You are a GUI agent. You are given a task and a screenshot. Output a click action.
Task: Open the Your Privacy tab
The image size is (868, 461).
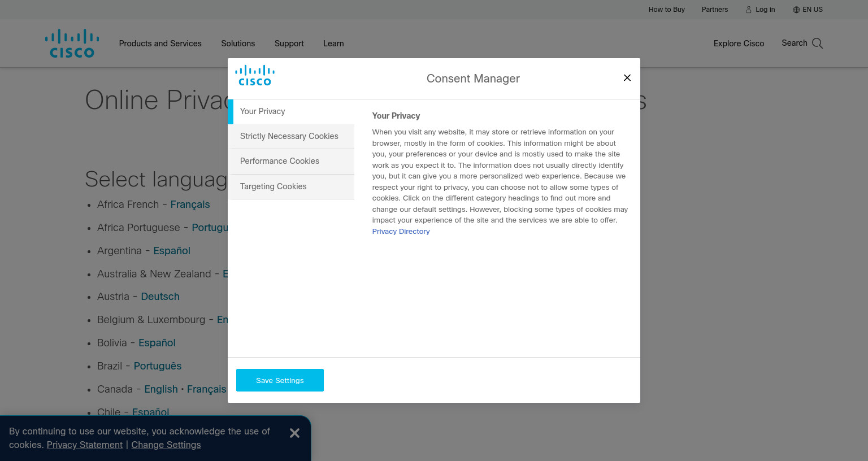pos(291,111)
